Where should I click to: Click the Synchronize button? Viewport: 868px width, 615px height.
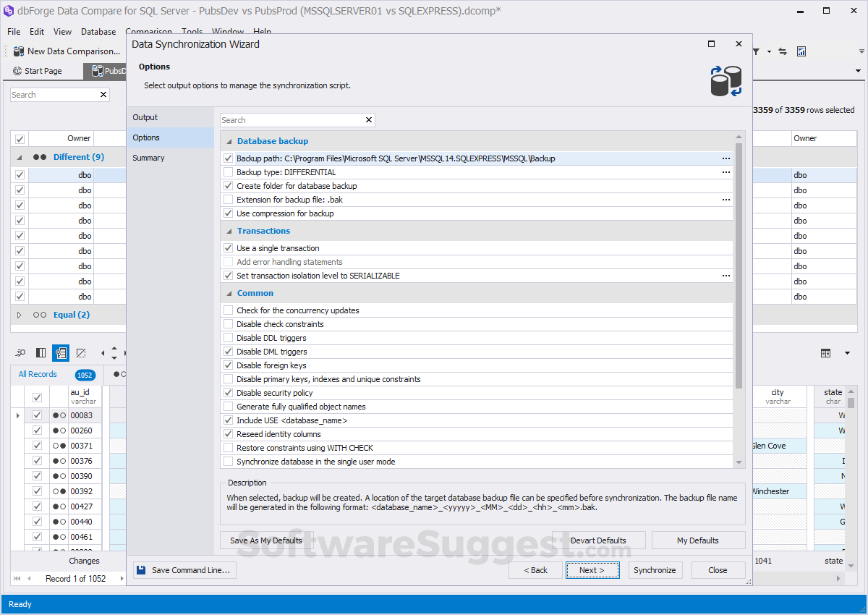coord(655,570)
